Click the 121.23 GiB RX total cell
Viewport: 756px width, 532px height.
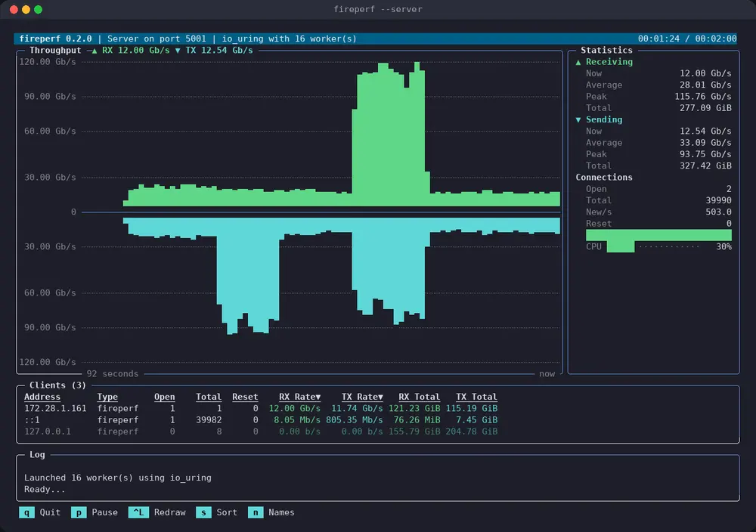tap(414, 408)
